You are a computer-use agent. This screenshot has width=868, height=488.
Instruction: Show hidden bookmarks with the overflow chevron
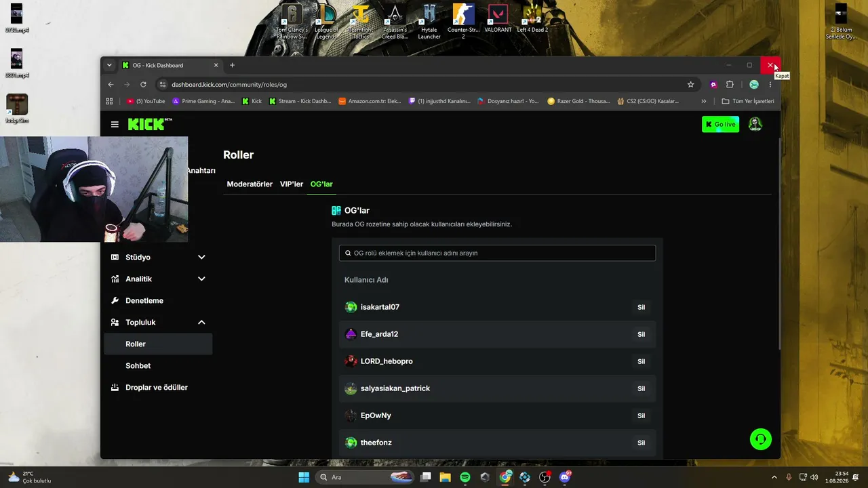pos(703,101)
